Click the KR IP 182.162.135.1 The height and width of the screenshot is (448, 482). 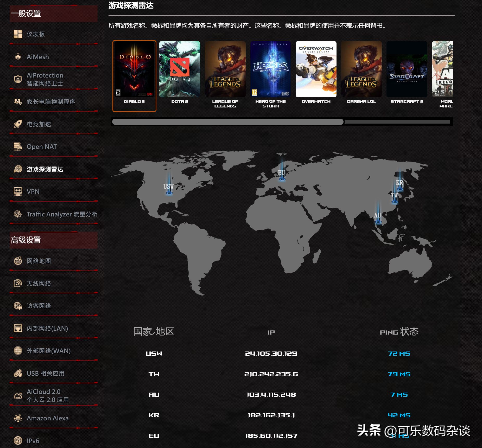(x=271, y=415)
